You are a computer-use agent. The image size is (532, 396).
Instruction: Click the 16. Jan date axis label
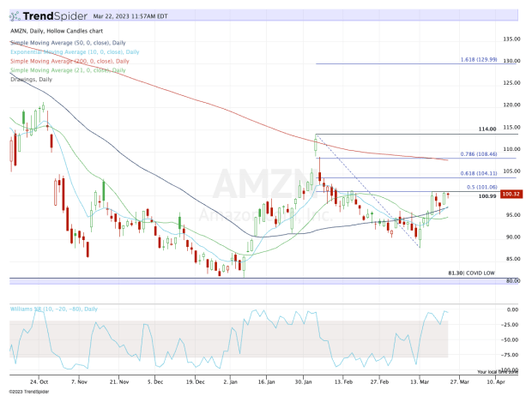[x=266, y=381]
